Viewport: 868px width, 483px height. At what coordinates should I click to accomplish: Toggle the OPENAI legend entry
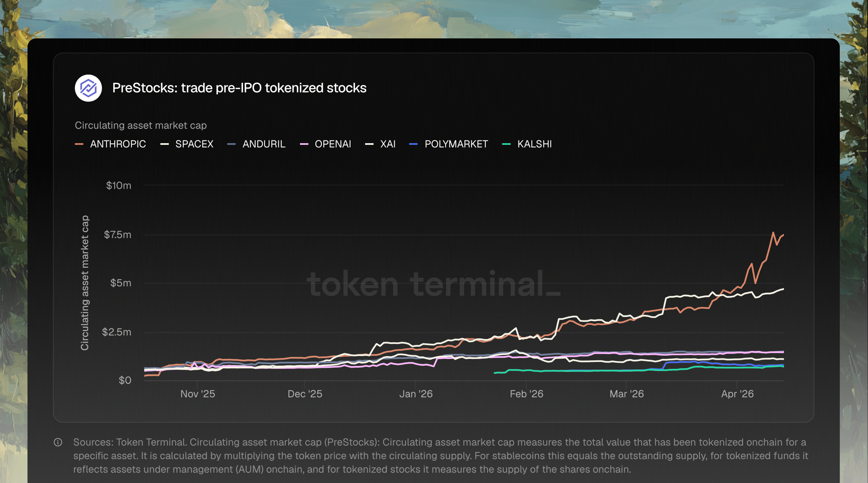pos(332,144)
